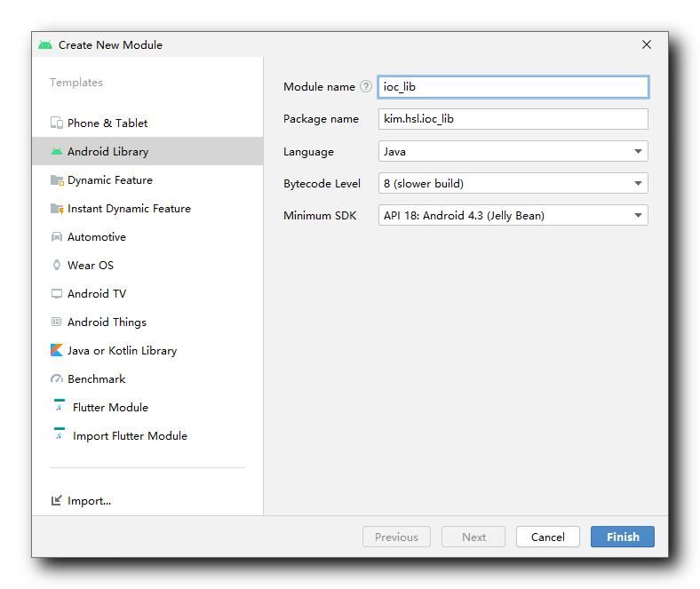
Task: Click the Cancel button
Action: [x=548, y=537]
